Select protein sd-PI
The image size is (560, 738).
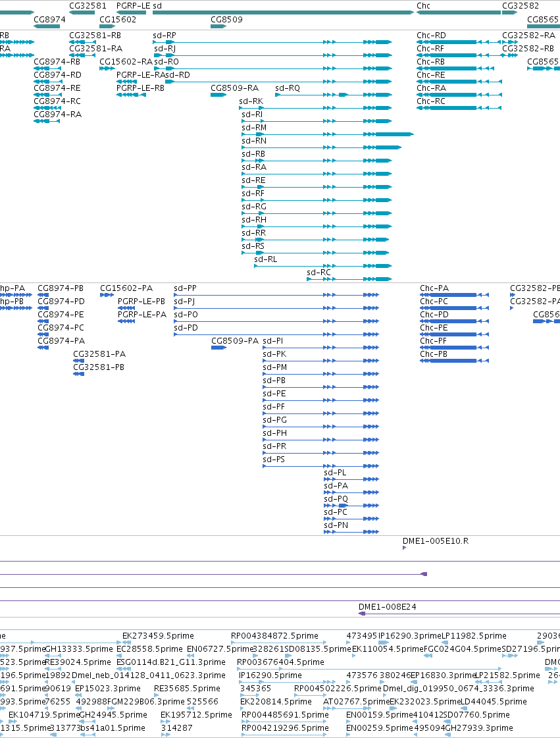click(x=321, y=348)
